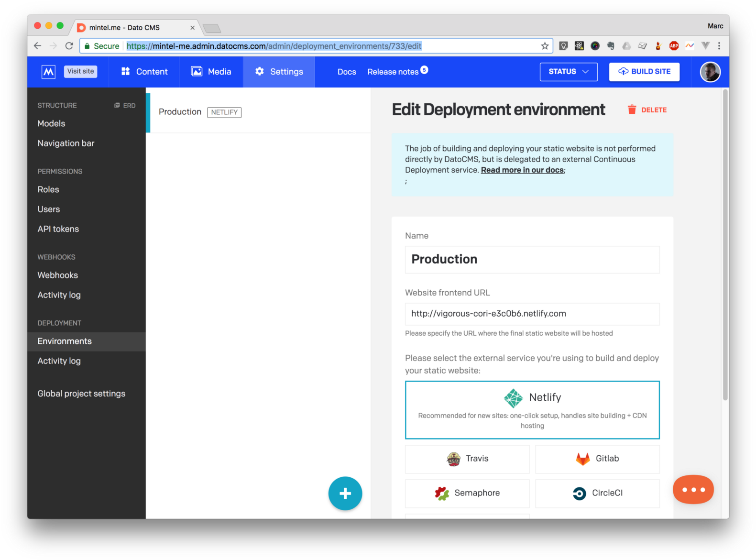Open the Chrome menu button
Viewport: 756px width, 560px height.
point(719,46)
